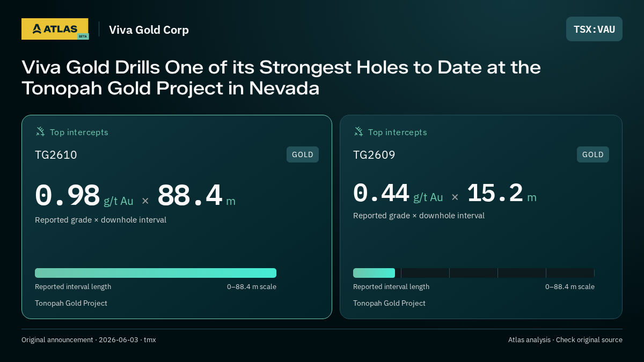
Task: Click the TG2609 hole ID
Action: tap(374, 155)
